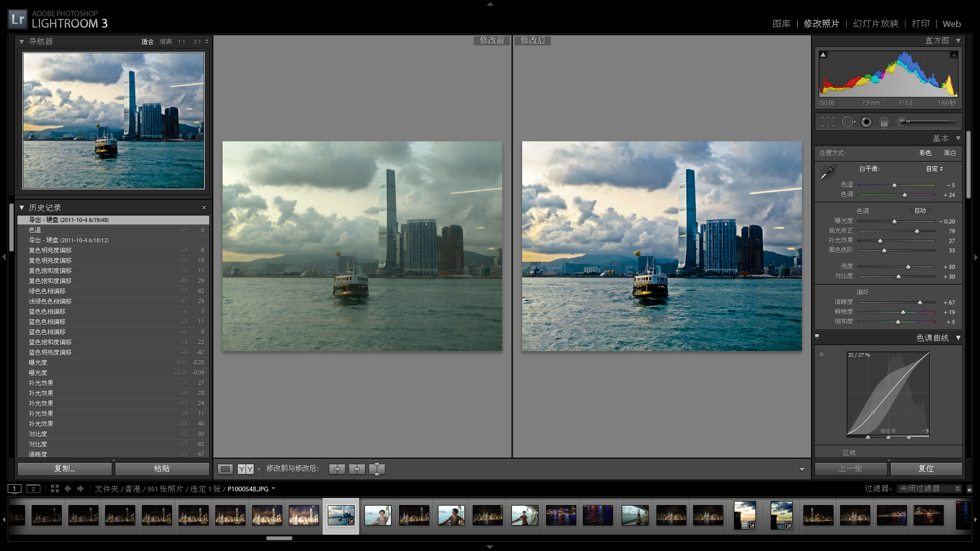
Task: Open the 白平衡 preset dropdown
Action: (935, 169)
